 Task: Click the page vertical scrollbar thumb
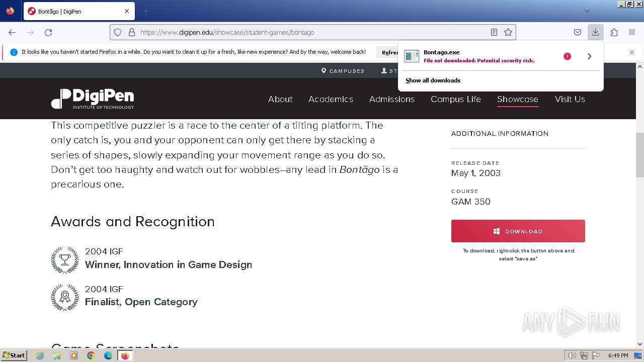click(x=640, y=155)
